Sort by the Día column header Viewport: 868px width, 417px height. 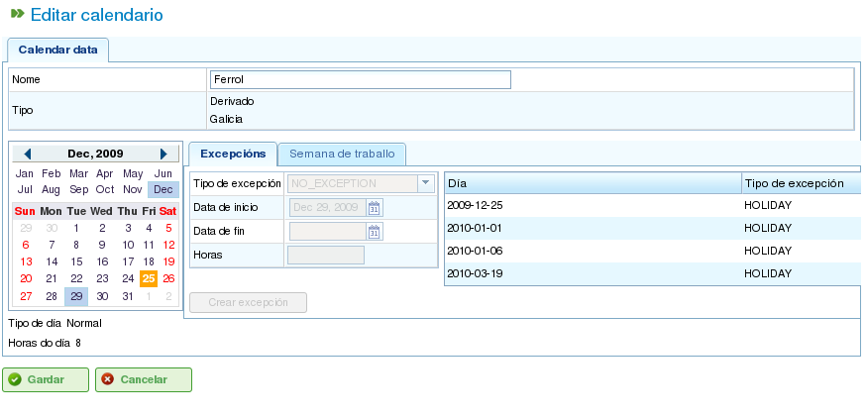pyautogui.click(x=593, y=183)
